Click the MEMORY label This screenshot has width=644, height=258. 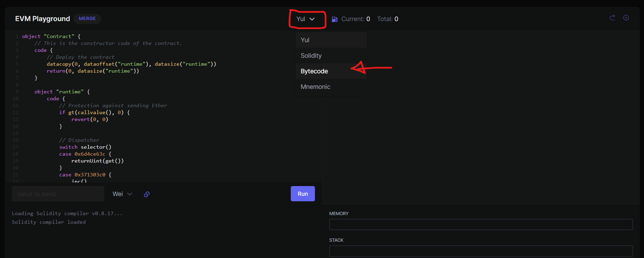pos(339,214)
